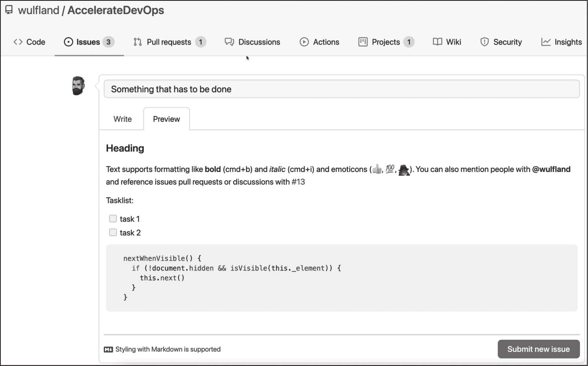
Task: Click the issue title input field
Action: pyautogui.click(x=341, y=89)
